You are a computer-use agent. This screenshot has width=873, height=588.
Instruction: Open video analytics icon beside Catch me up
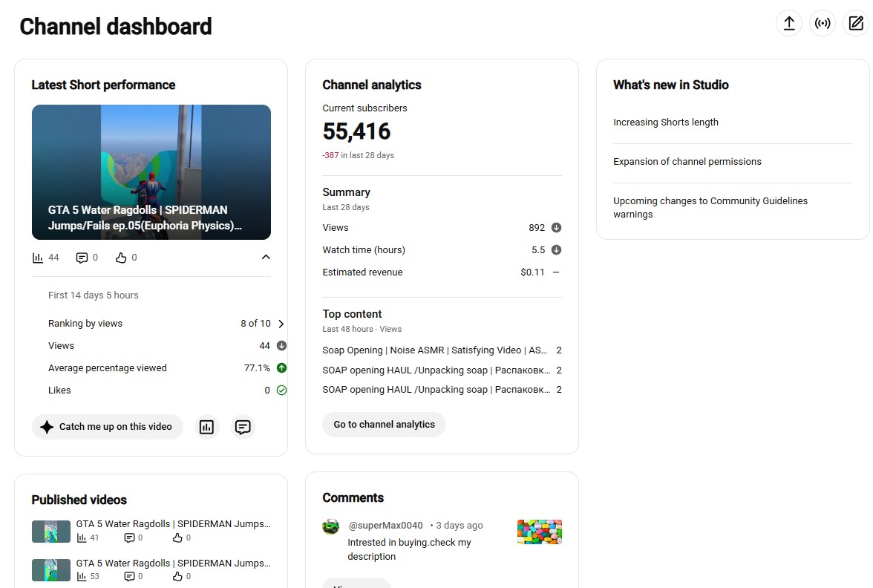click(x=206, y=427)
